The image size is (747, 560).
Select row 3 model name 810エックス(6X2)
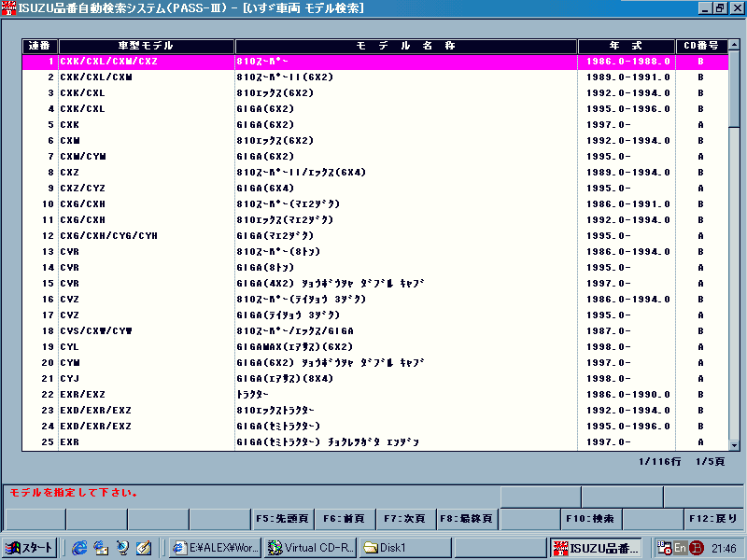point(275,92)
